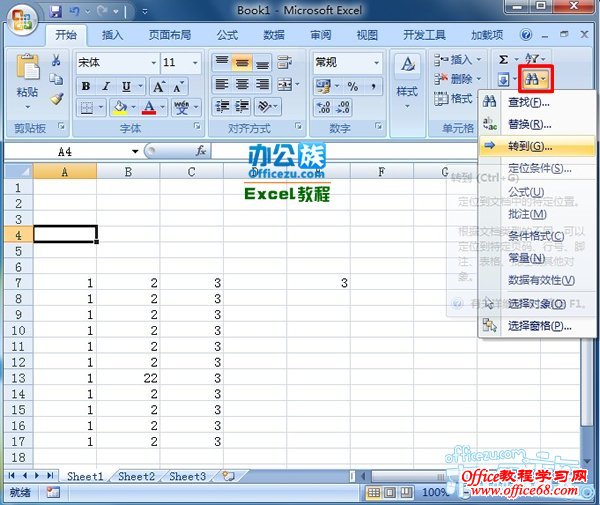Image resolution: width=600 pixels, height=505 pixels.
Task: Expand the 粘贴 paste options arrow
Action: (x=28, y=108)
